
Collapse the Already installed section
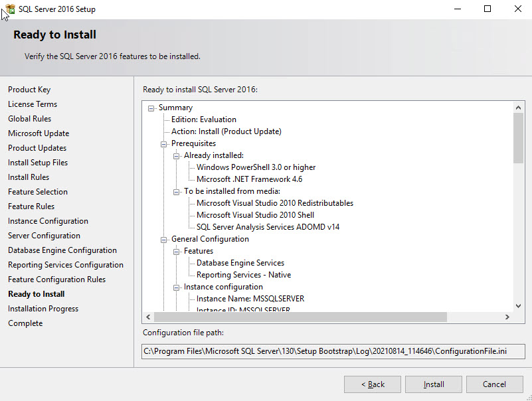(x=176, y=155)
